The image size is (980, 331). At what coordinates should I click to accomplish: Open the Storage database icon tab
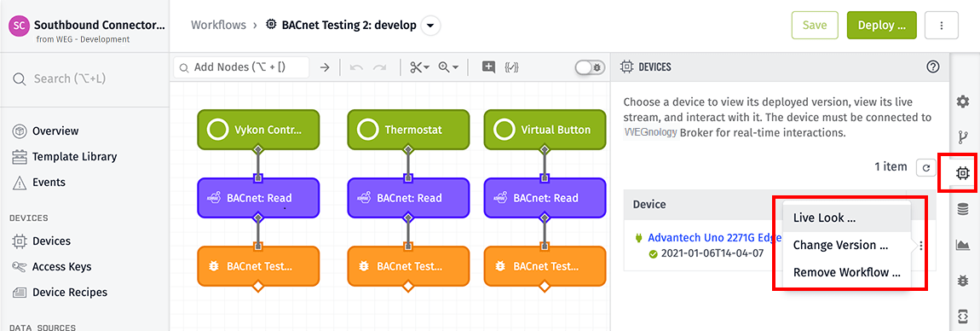point(963,210)
